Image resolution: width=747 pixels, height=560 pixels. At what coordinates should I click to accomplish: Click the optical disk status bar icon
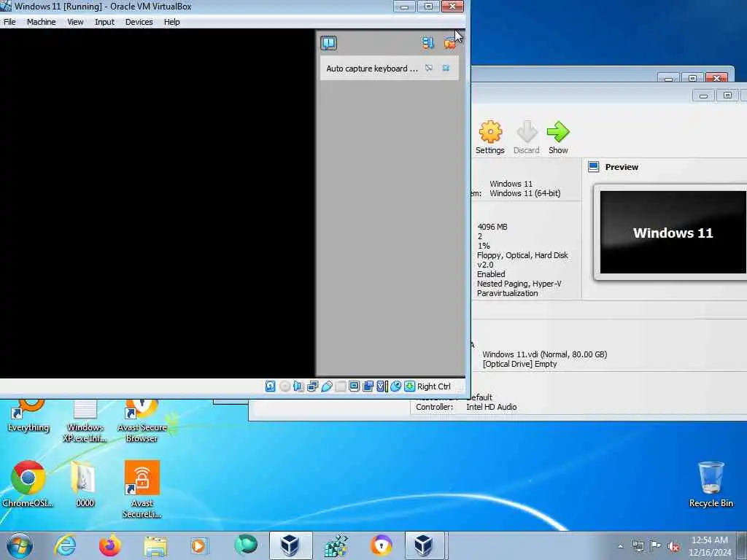click(x=285, y=386)
